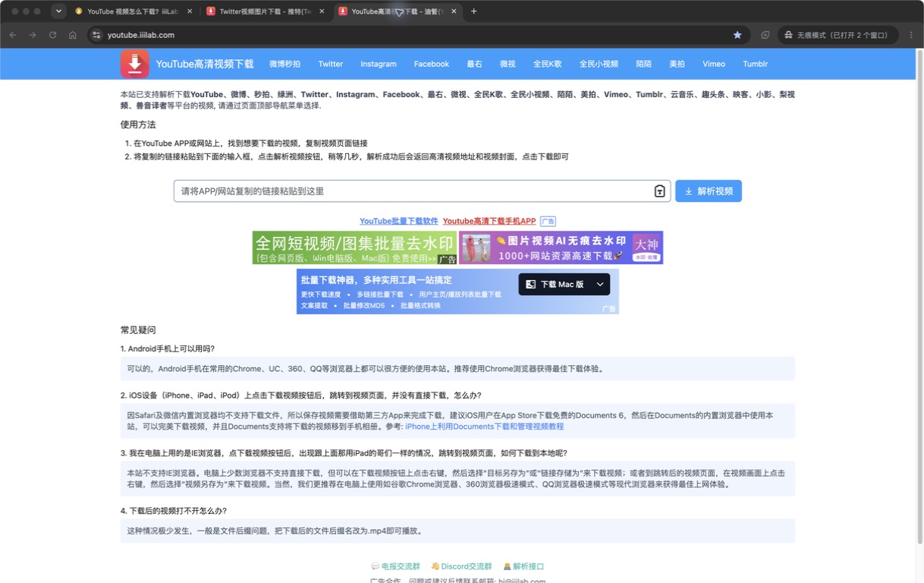Bookmark page with the star icon

[737, 35]
